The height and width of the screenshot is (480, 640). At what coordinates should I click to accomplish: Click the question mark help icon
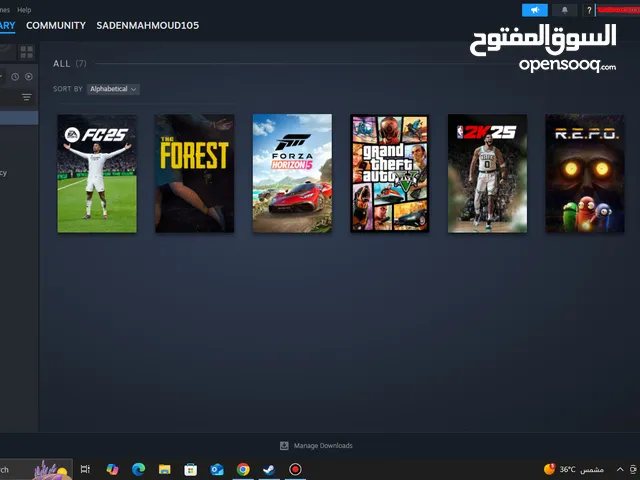coord(589,10)
